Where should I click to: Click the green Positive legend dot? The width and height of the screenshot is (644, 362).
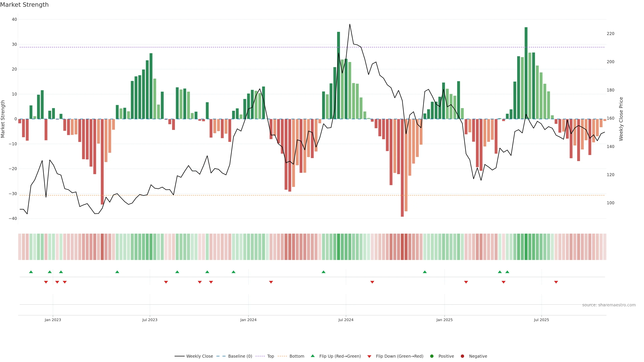(432, 356)
